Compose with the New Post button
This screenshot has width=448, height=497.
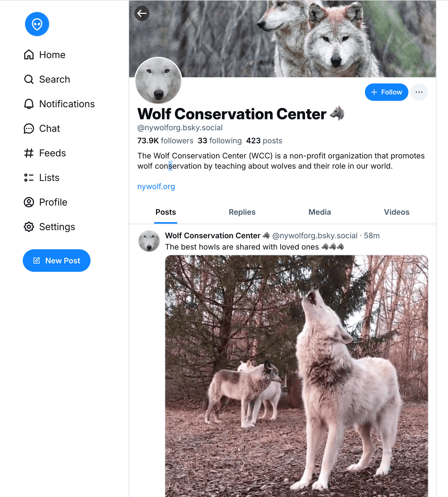[x=57, y=261]
